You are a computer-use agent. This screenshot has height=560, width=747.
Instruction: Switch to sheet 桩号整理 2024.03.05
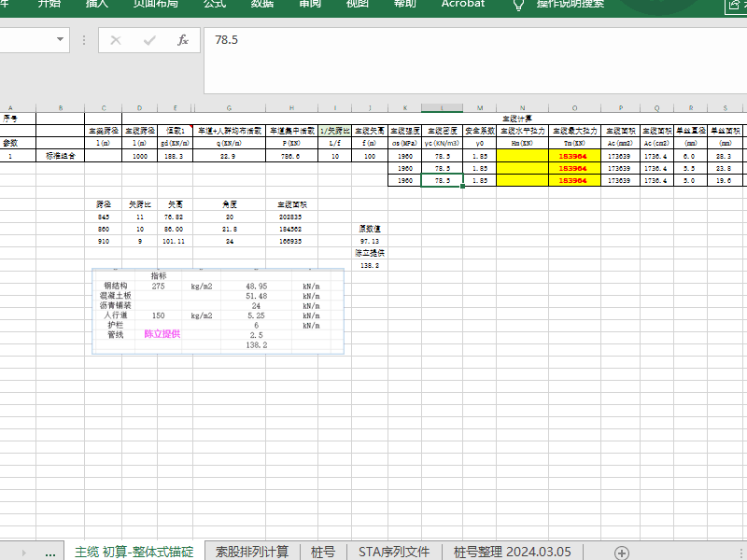point(512,552)
